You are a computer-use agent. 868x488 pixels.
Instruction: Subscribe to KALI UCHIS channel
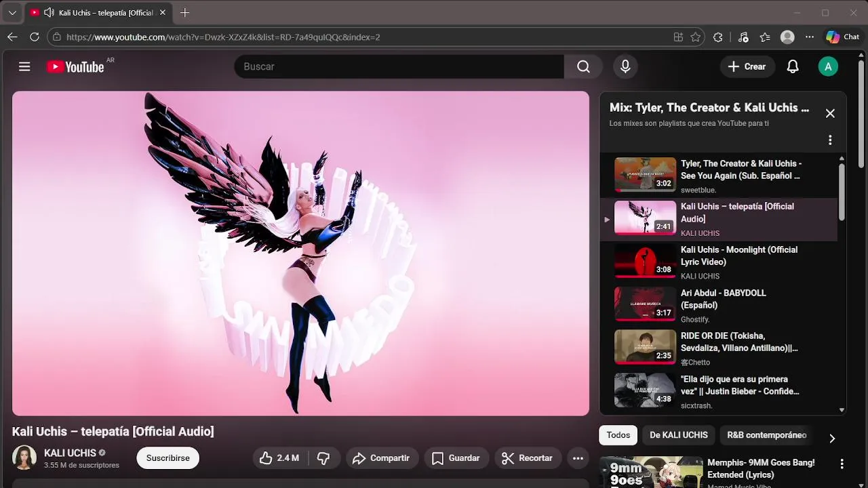167,458
